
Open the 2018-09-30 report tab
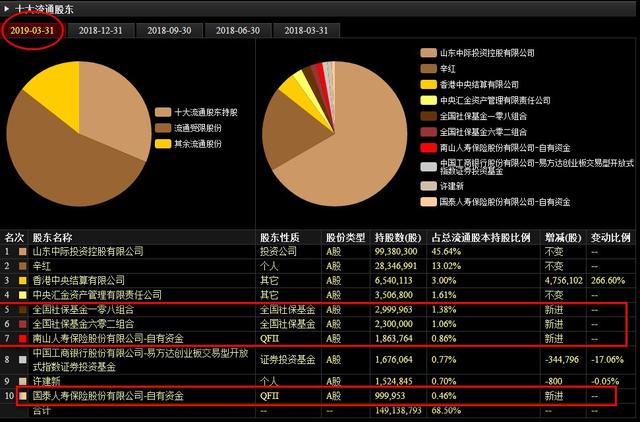click(170, 30)
